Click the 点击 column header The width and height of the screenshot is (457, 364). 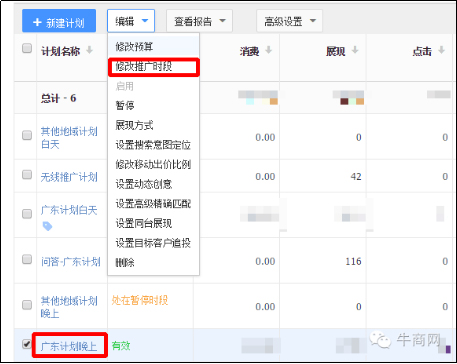coord(422,51)
